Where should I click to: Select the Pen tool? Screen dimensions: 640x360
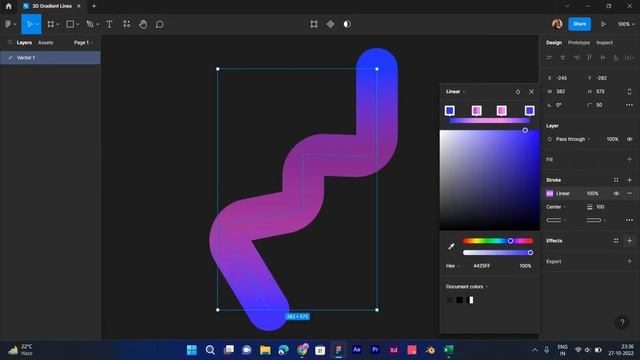(90, 24)
